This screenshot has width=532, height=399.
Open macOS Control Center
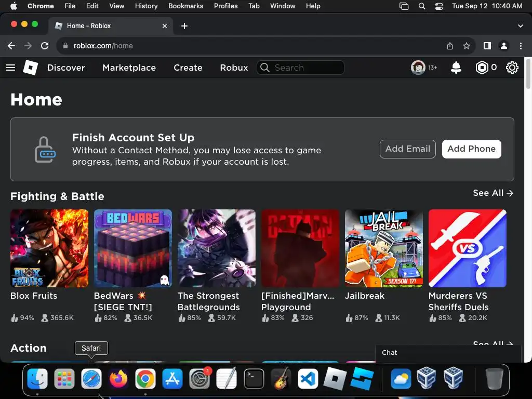439,6
